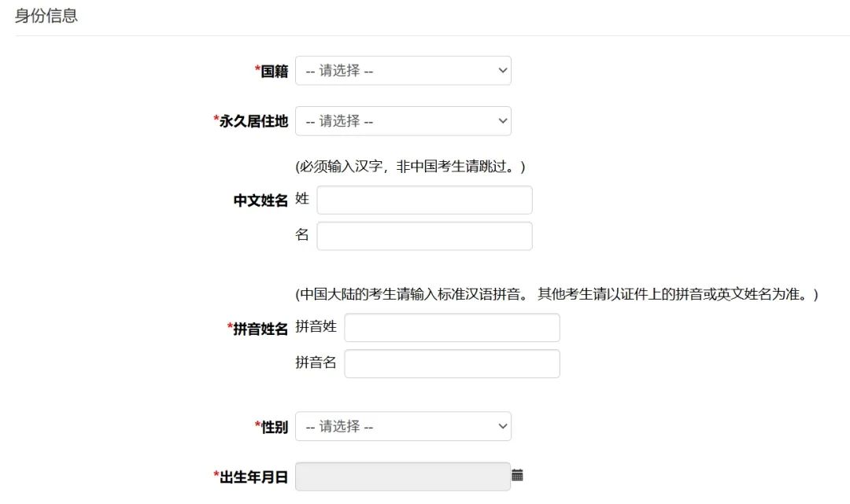Open the 永久居住地 residence dropdown
The height and width of the screenshot is (504, 850).
tap(403, 120)
